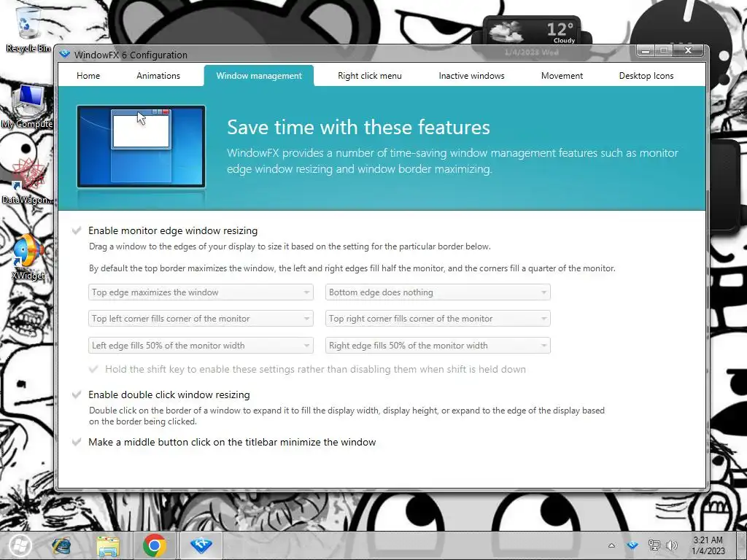Toggle Enable monitor edge window resizing

click(x=77, y=231)
